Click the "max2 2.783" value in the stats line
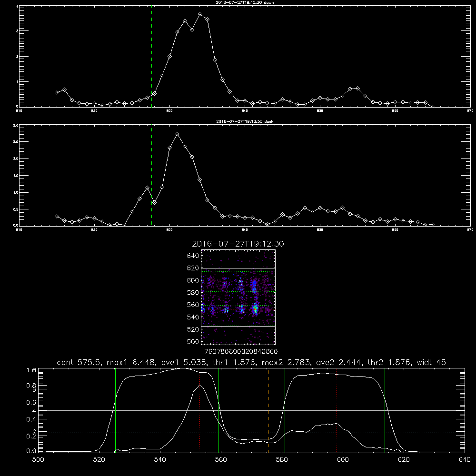The image size is (476, 476). click(286, 362)
